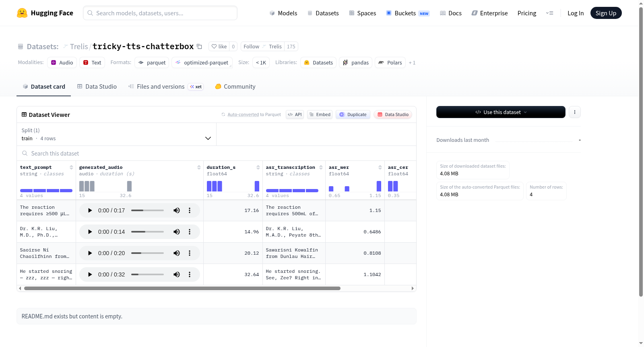Open Buckets in the top navigation
Screen dimensions: 644x347
pyautogui.click(x=408, y=13)
